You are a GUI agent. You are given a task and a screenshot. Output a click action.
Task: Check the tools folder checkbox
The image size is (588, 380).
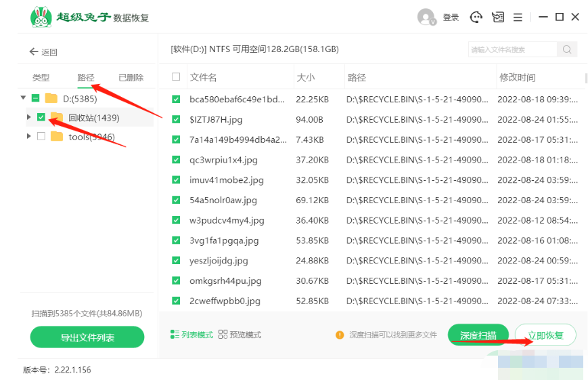pyautogui.click(x=41, y=137)
